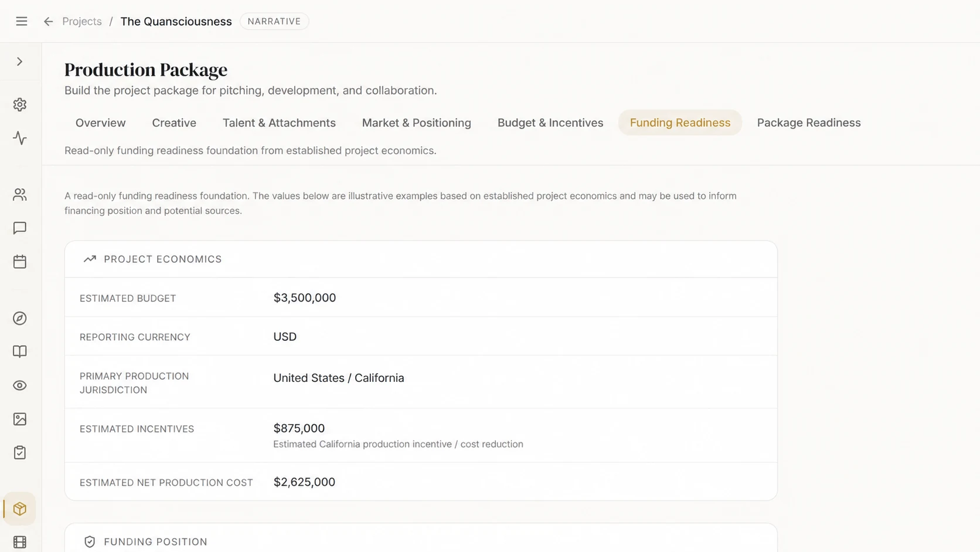The image size is (980, 552).
Task: Select the package box icon in sidebar
Action: coord(20,509)
